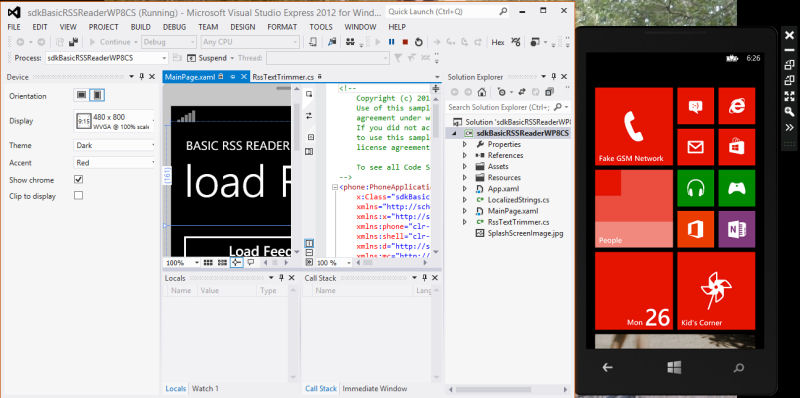The height and width of the screenshot is (398, 800).
Task: Open Store tile on emulator
Action: pyautogui.click(x=737, y=147)
